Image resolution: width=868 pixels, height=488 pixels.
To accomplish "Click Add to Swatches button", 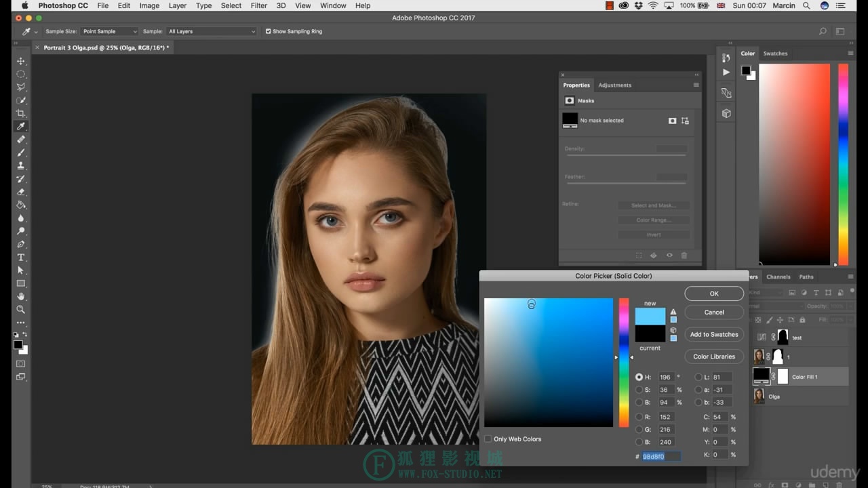I will coord(714,334).
